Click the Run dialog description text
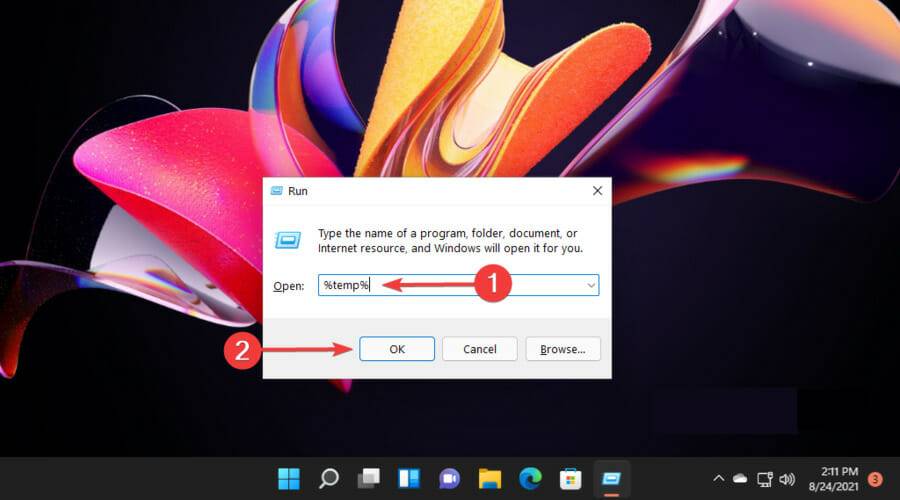 click(450, 241)
